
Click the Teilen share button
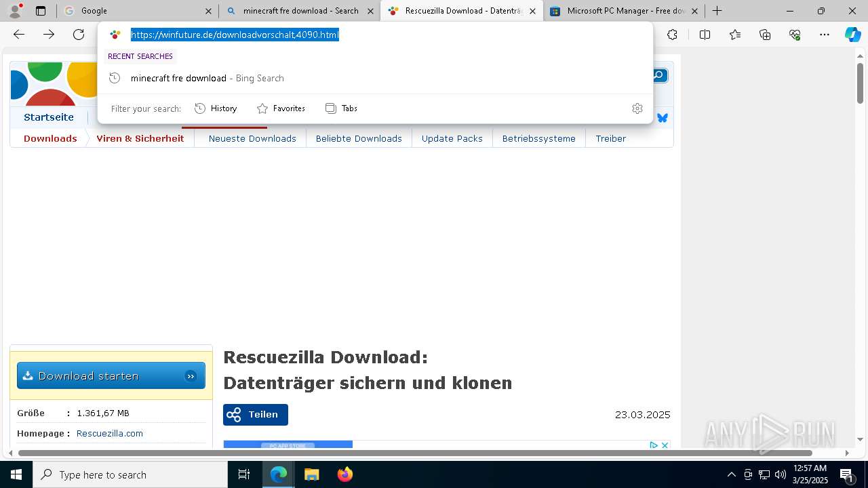tap(256, 415)
